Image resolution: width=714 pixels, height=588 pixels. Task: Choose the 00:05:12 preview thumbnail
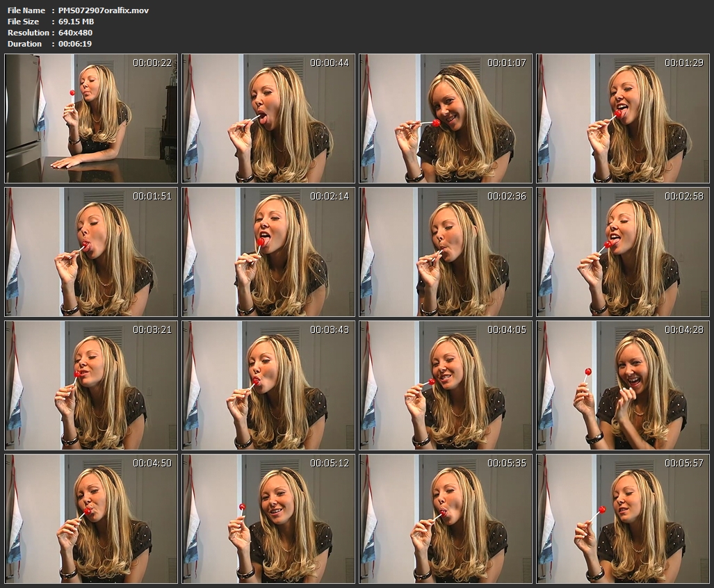click(x=268, y=518)
